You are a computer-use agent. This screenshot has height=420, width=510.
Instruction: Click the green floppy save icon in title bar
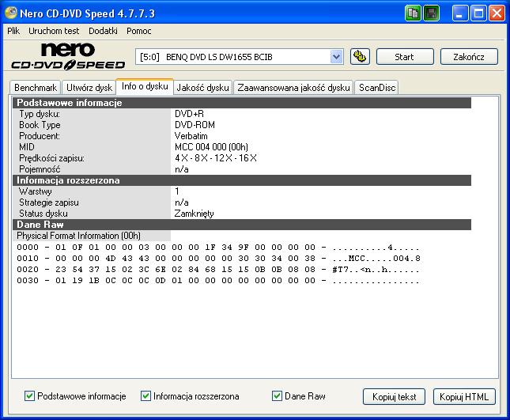(x=431, y=13)
